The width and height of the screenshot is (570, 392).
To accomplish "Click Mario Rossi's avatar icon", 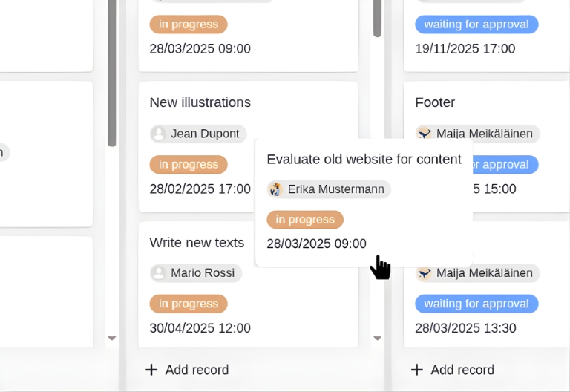I will pyautogui.click(x=159, y=272).
